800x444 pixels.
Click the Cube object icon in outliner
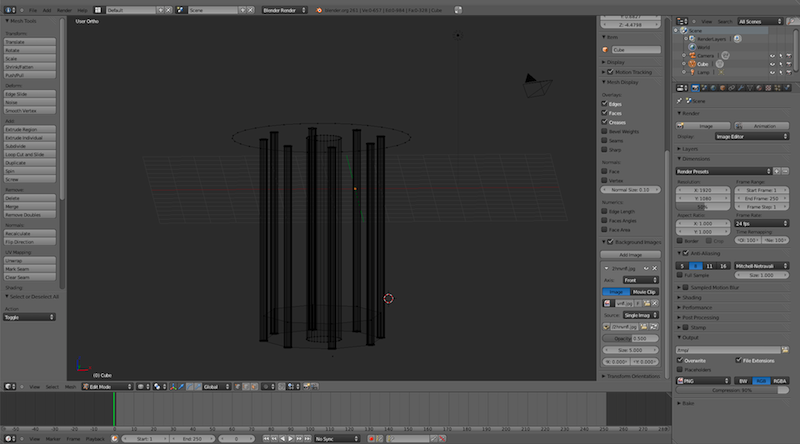692,64
